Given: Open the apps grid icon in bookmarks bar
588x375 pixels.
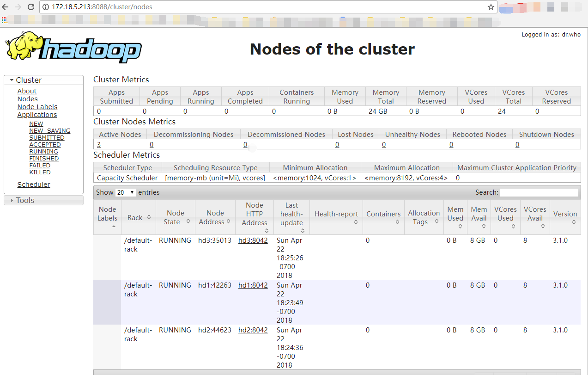Looking at the screenshot, I should click(x=4, y=19).
